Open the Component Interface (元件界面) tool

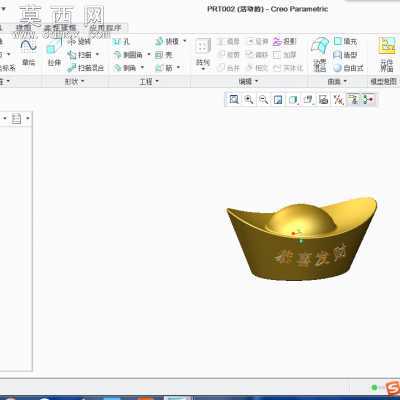tap(387, 54)
